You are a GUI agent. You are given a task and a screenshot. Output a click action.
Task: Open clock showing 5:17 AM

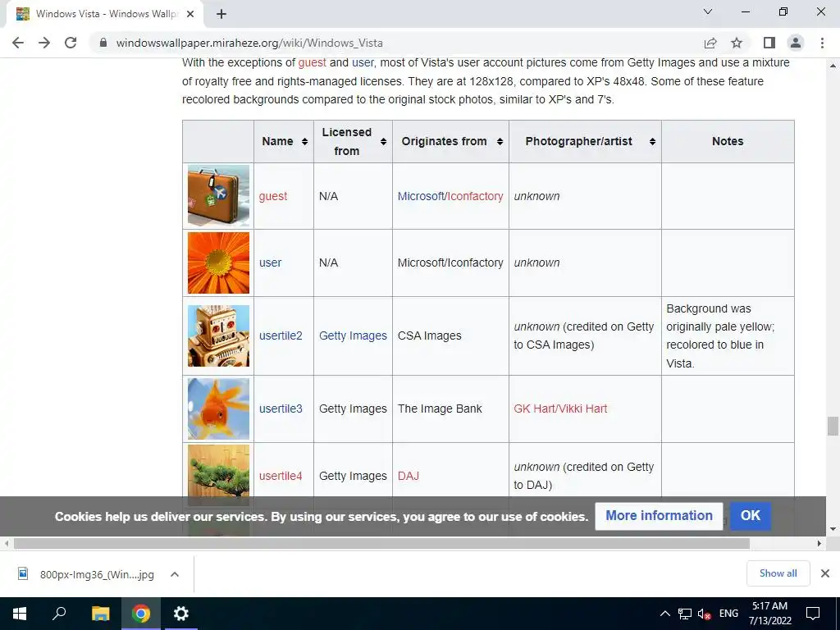tap(769, 614)
